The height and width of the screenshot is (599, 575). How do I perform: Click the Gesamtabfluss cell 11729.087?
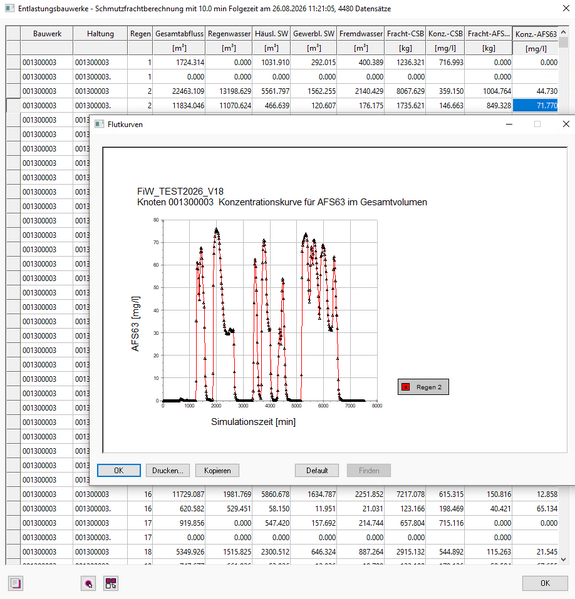click(x=179, y=494)
